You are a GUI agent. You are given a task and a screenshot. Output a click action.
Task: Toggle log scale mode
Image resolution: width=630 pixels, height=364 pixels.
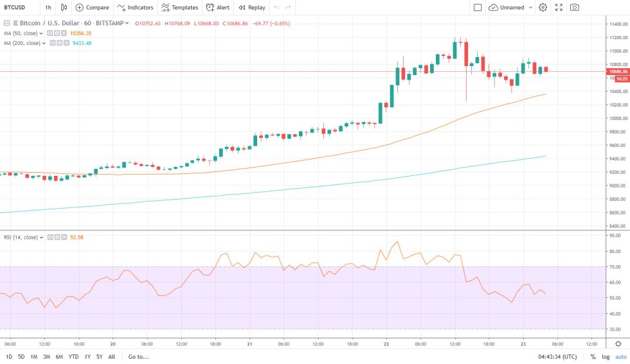click(x=606, y=356)
